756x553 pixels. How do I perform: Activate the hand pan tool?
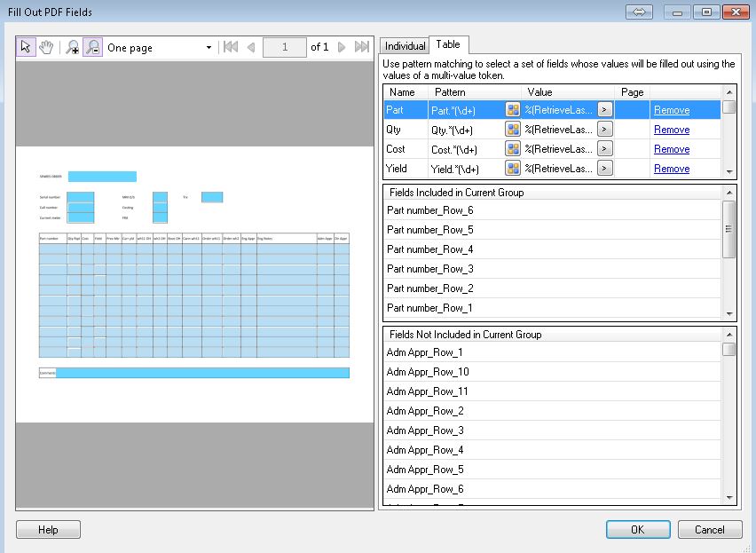click(x=45, y=47)
